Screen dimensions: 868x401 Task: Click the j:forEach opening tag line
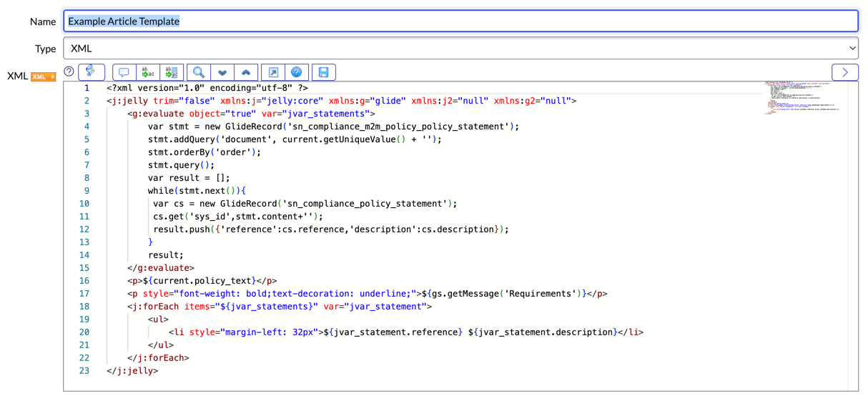[280, 307]
